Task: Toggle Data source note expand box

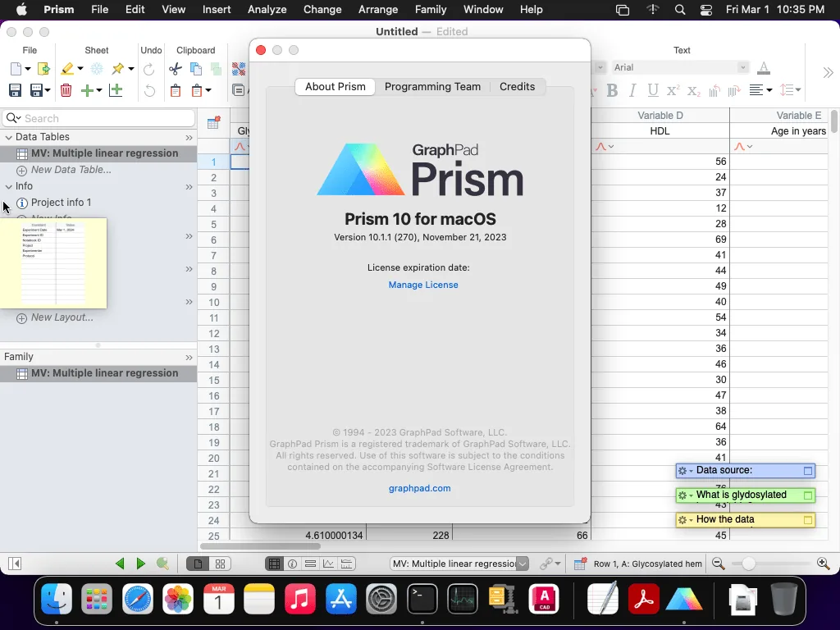Action: 808,471
